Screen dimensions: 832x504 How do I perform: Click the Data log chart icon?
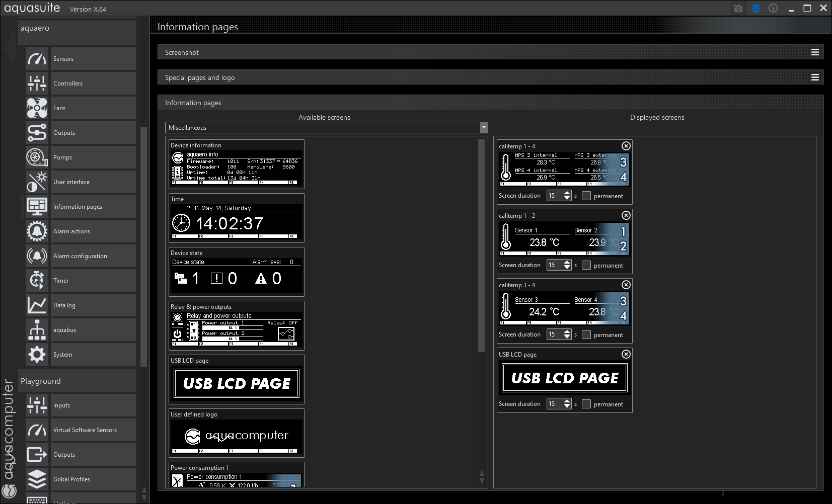click(37, 305)
